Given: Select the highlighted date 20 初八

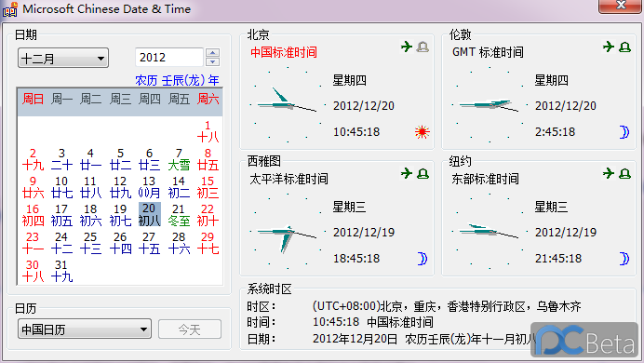Looking at the screenshot, I should tap(149, 214).
